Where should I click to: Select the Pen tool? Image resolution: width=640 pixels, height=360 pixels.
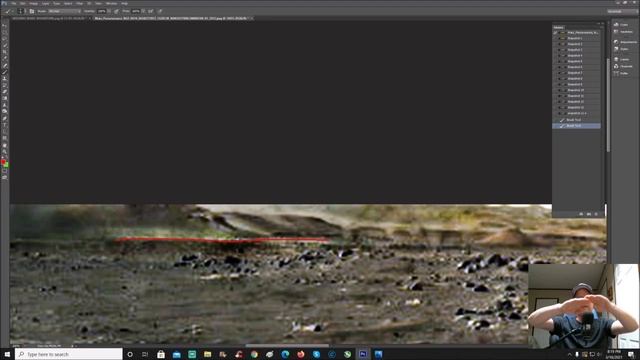tap(4, 118)
